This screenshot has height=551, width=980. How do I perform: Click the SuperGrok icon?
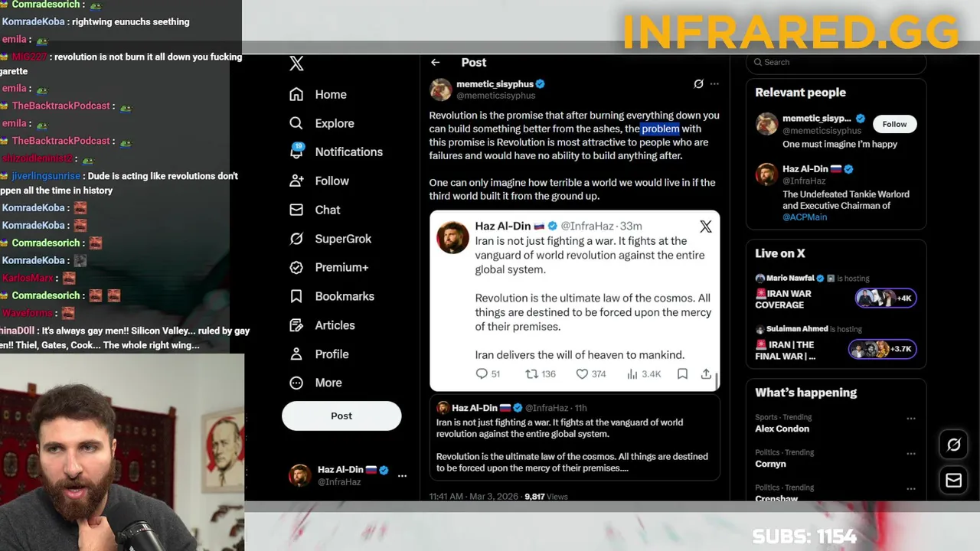coord(296,239)
